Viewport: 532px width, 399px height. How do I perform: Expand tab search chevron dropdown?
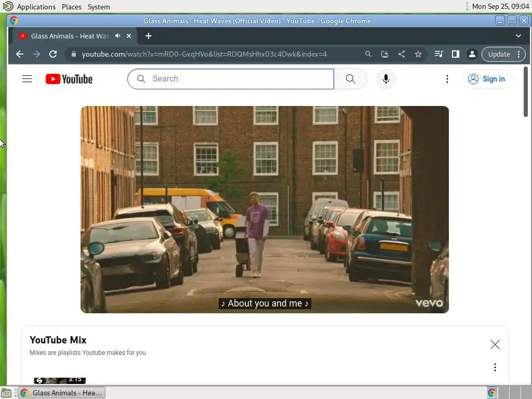[518, 36]
